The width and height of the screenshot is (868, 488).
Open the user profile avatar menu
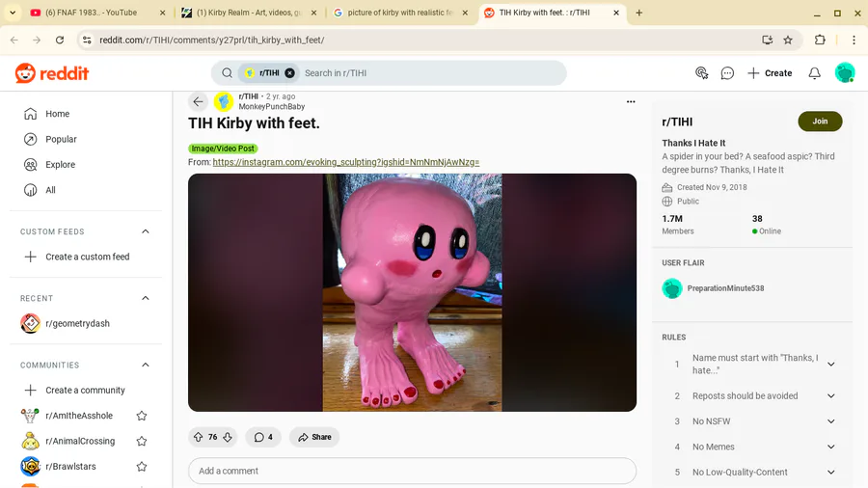tap(845, 73)
